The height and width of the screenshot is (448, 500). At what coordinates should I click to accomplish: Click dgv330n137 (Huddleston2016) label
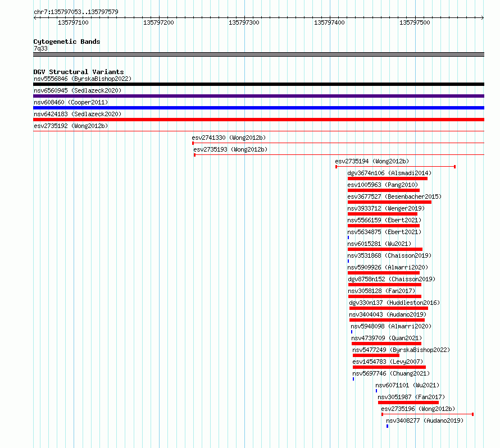(x=394, y=303)
